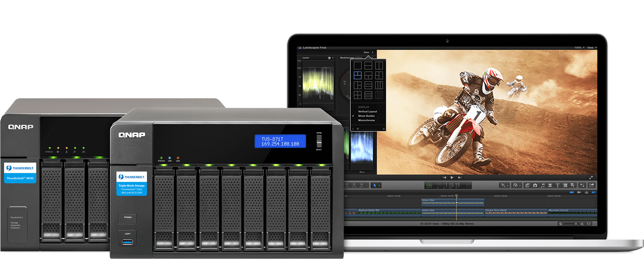Uncheck Show Guides display option

(x=366, y=116)
